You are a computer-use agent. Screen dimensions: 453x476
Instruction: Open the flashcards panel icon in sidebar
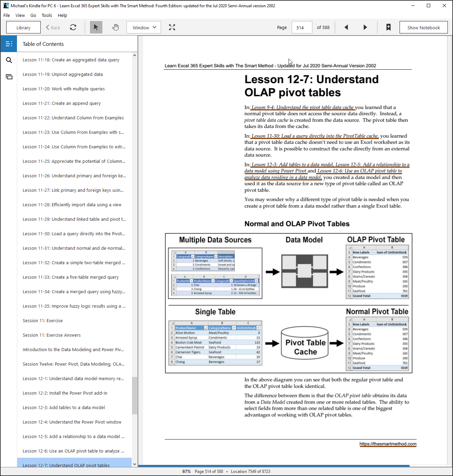[x=9, y=77]
